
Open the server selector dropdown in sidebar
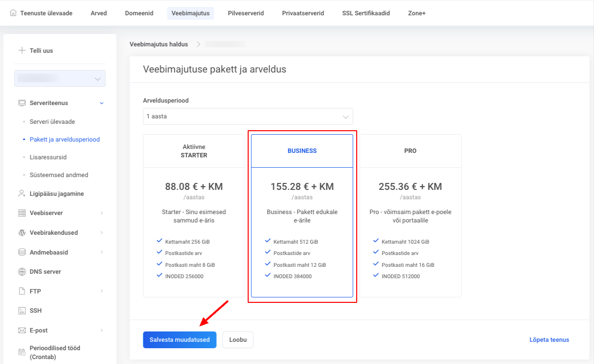point(60,78)
